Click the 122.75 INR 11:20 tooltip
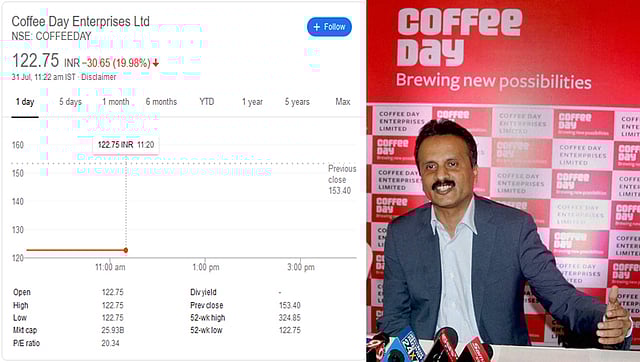 126,145
